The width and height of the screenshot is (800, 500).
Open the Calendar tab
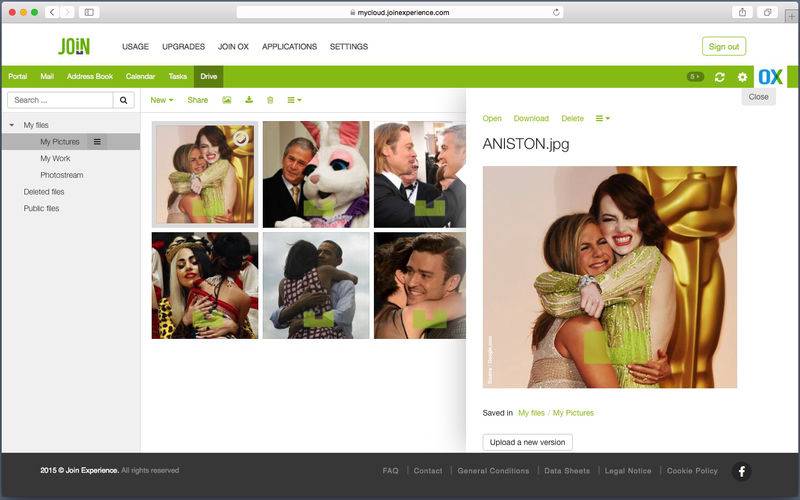(x=140, y=77)
